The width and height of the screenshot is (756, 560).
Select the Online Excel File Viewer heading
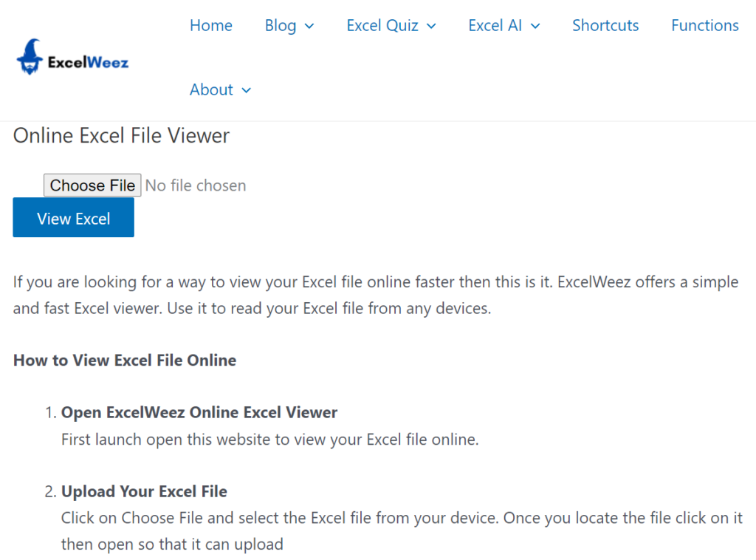coord(120,136)
